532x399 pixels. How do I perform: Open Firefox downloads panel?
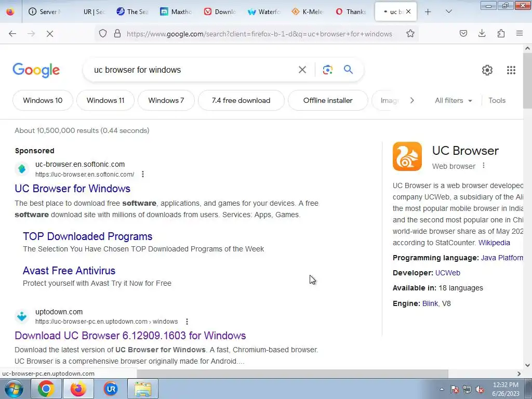coord(482,33)
